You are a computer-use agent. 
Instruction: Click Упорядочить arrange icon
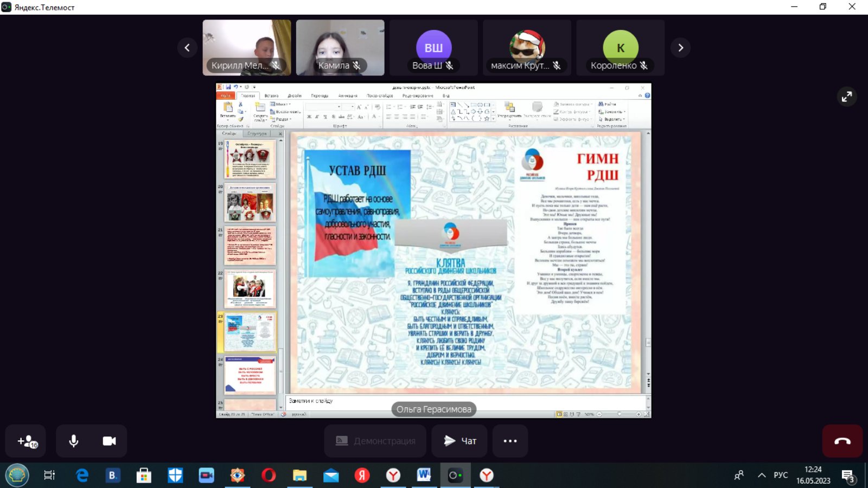[509, 107]
